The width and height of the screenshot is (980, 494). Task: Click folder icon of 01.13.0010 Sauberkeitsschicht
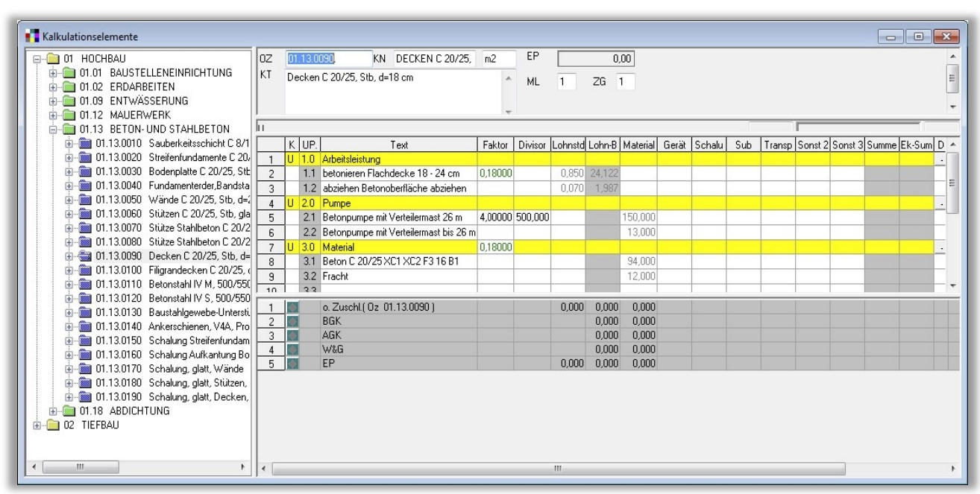pos(84,142)
